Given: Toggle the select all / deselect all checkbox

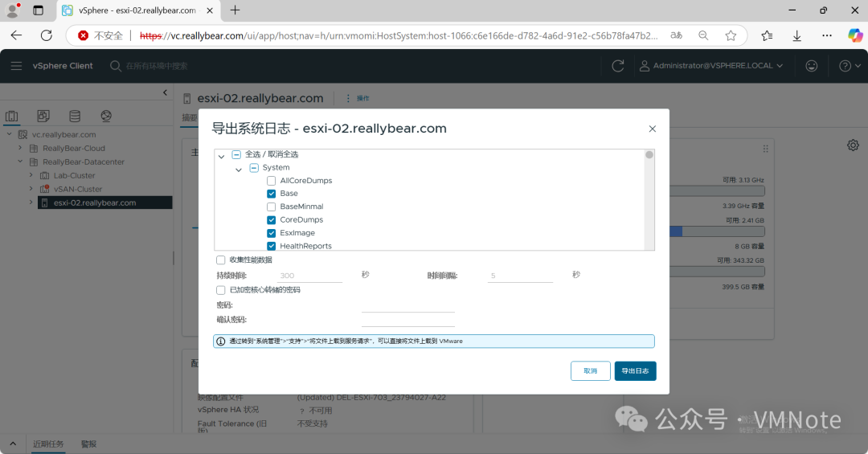Looking at the screenshot, I should click(236, 154).
